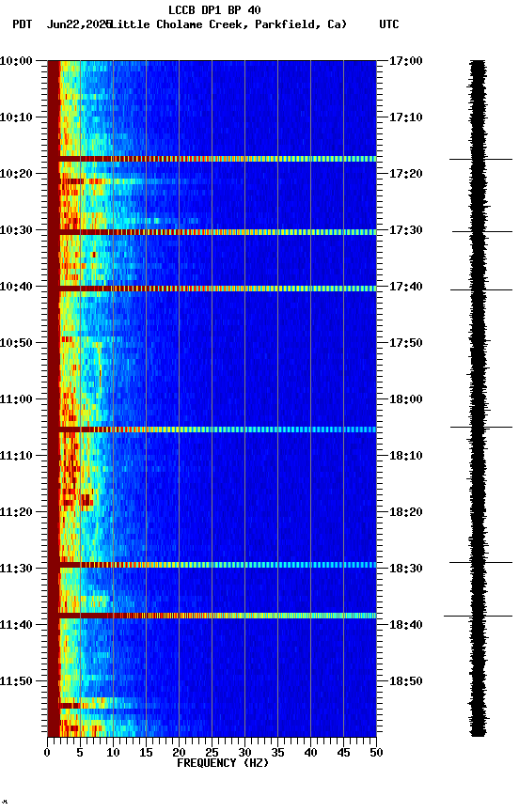Click the FREQUENCY (HZ) axis label
This screenshot has width=519, height=812.
click(x=223, y=764)
